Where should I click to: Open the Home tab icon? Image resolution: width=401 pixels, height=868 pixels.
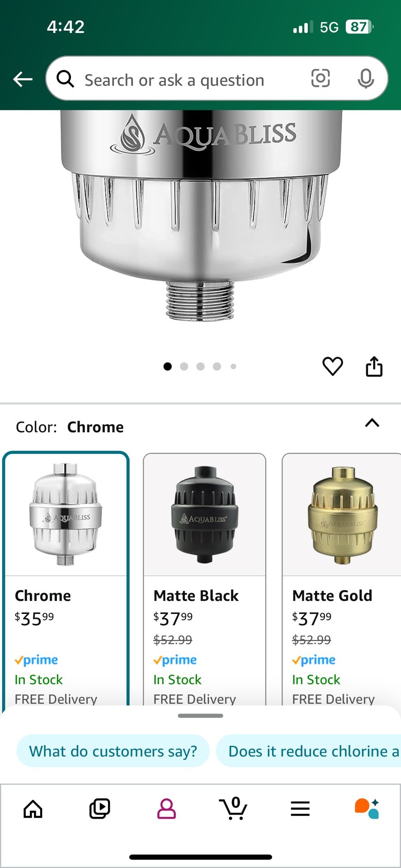[x=33, y=809]
